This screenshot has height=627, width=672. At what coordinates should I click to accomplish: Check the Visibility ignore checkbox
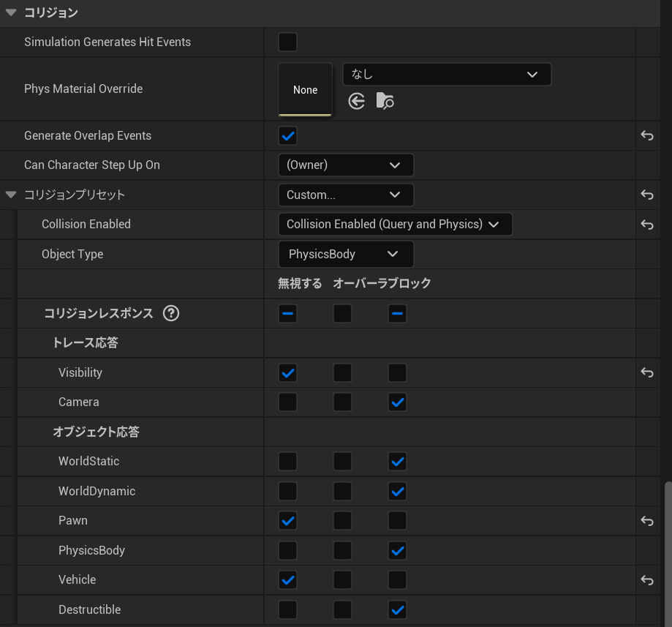point(287,372)
